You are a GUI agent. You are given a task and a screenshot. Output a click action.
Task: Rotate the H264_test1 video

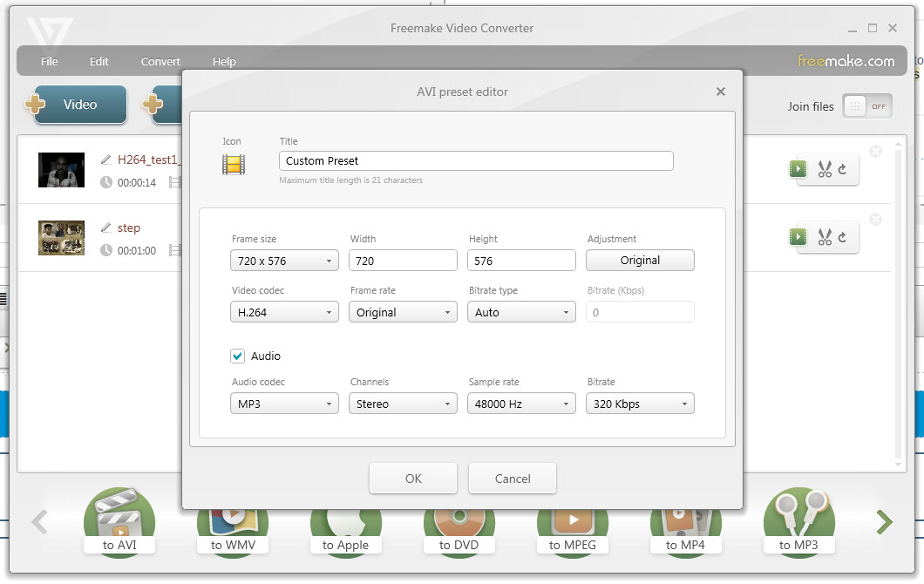tap(843, 169)
